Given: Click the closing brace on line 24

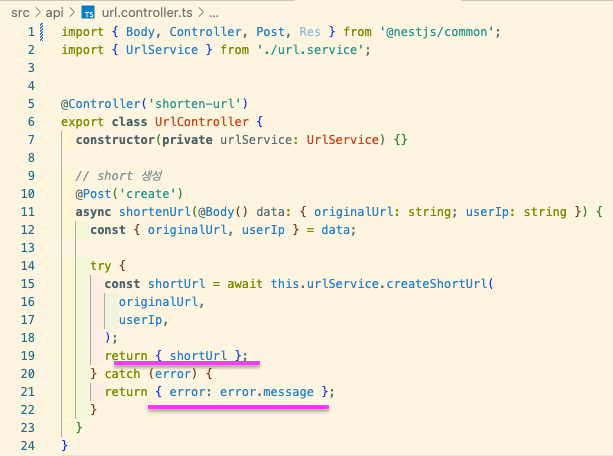Looking at the screenshot, I should (65, 445).
